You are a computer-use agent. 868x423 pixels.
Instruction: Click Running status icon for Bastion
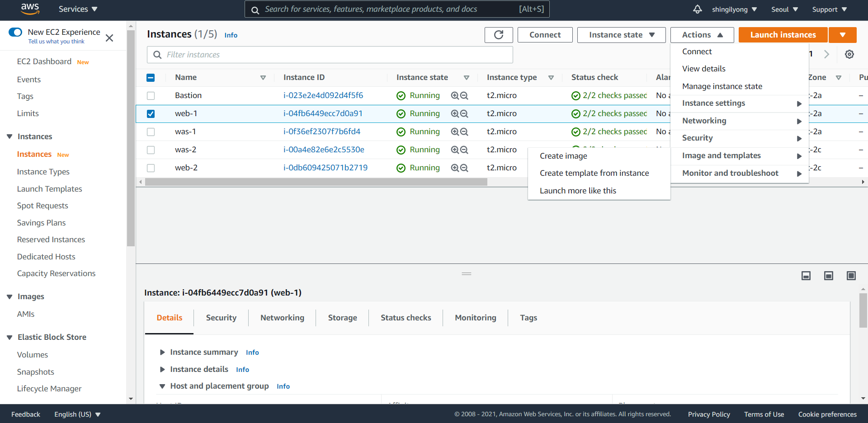(x=401, y=95)
